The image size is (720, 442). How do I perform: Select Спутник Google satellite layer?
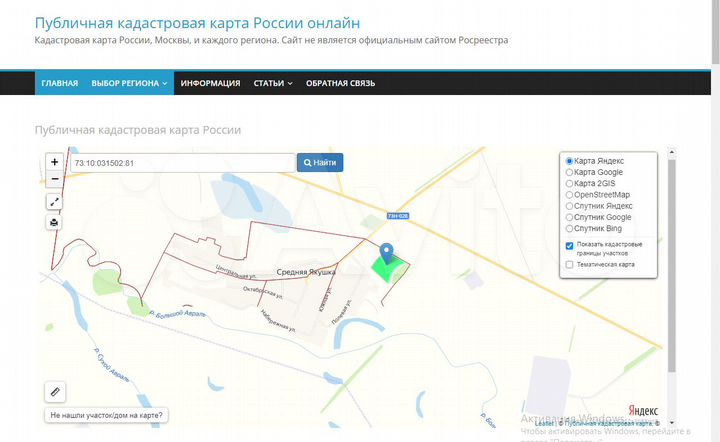(569, 217)
